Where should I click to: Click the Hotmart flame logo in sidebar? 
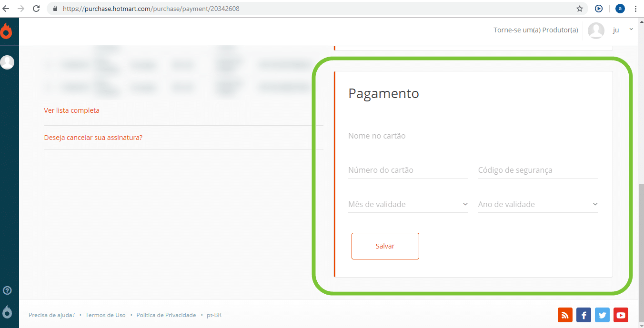point(6,31)
